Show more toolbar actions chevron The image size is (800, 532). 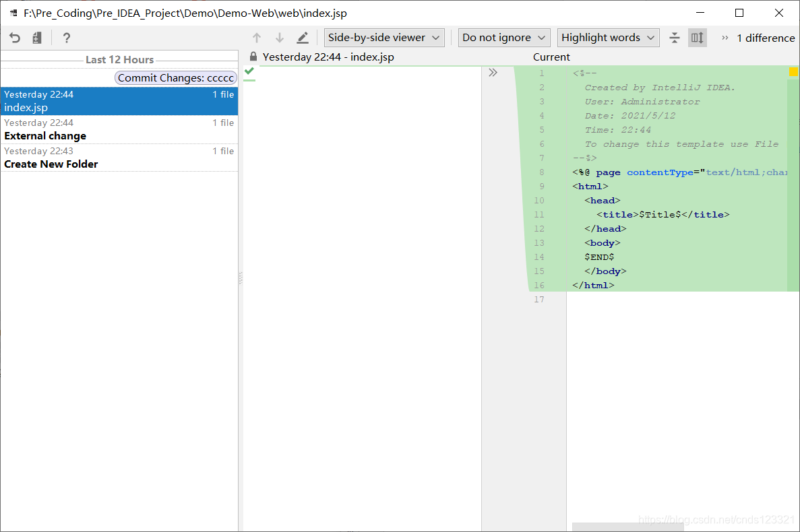[725, 38]
